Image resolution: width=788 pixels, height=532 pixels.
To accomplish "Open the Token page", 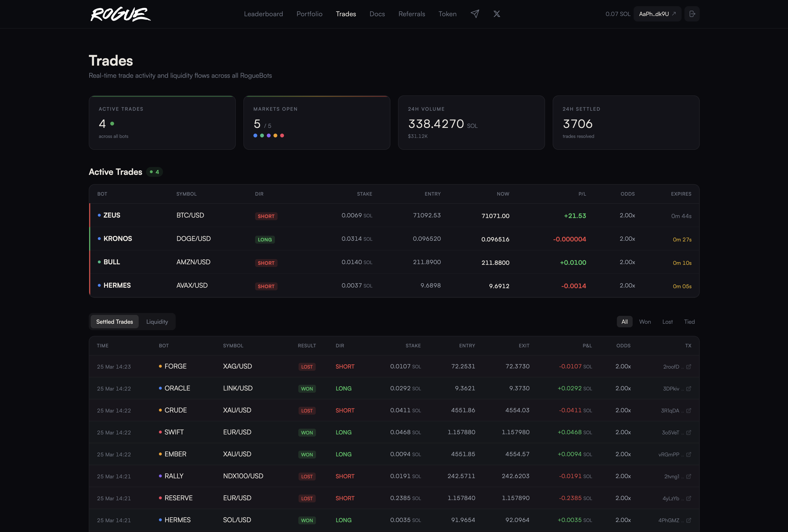I will (447, 14).
